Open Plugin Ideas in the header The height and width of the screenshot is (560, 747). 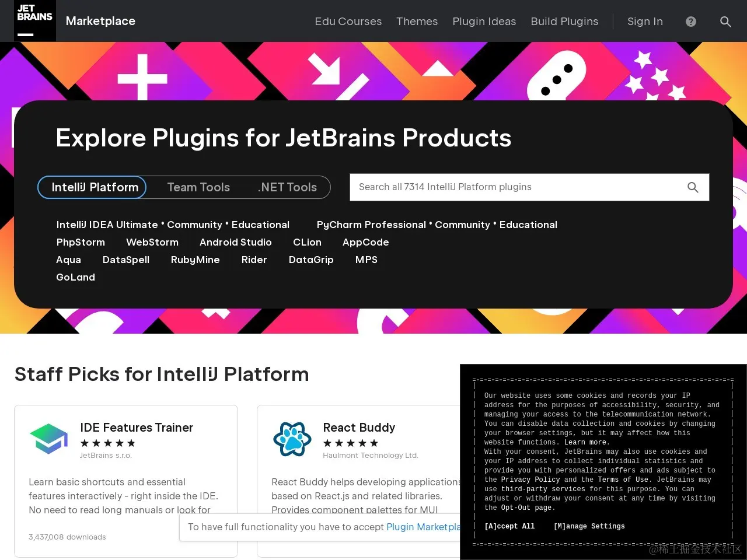pos(484,22)
